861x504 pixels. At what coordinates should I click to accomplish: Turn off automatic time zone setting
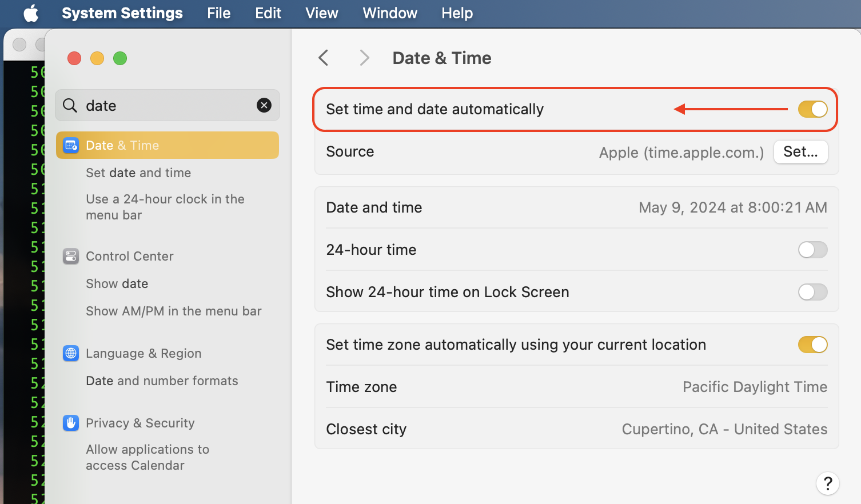point(812,345)
